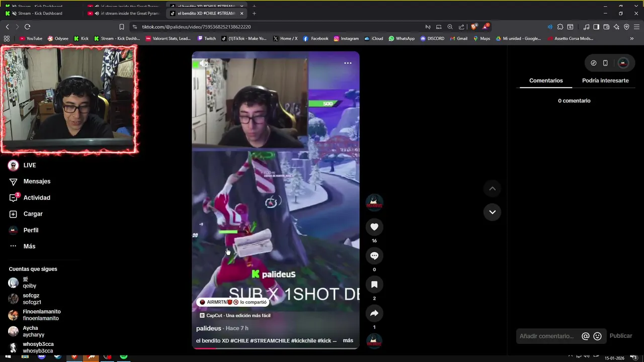Like the video with the heart icon
The width and height of the screenshot is (644, 362).
click(x=374, y=227)
